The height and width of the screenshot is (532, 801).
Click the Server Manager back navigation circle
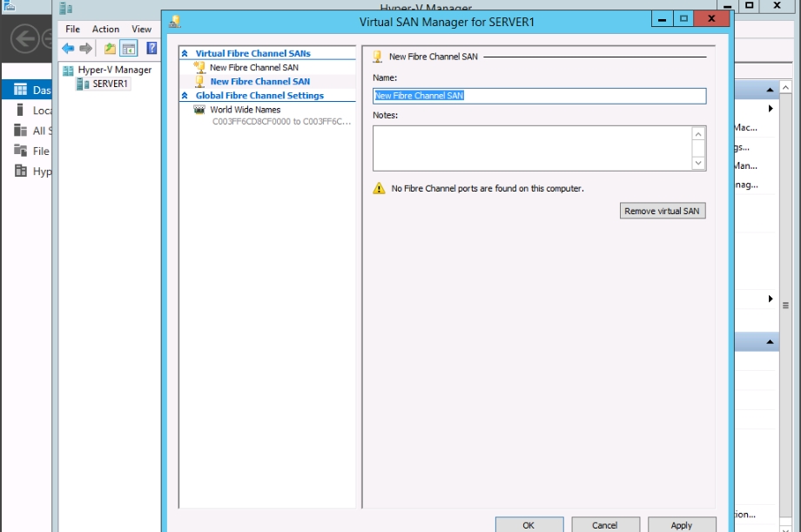tap(24, 39)
